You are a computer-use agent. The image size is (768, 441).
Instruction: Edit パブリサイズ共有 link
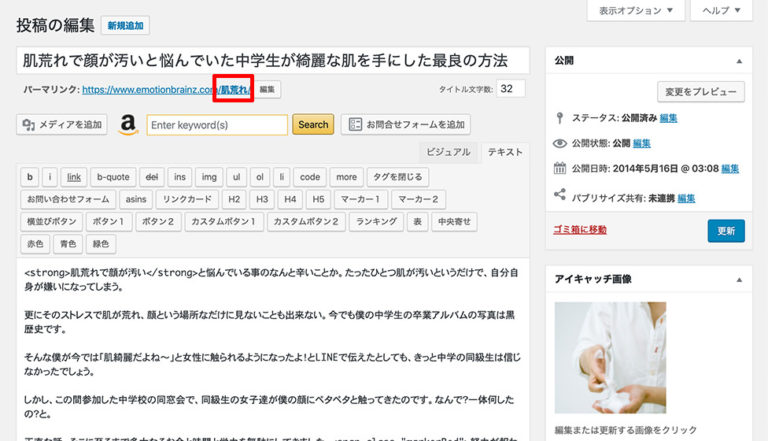click(686, 198)
